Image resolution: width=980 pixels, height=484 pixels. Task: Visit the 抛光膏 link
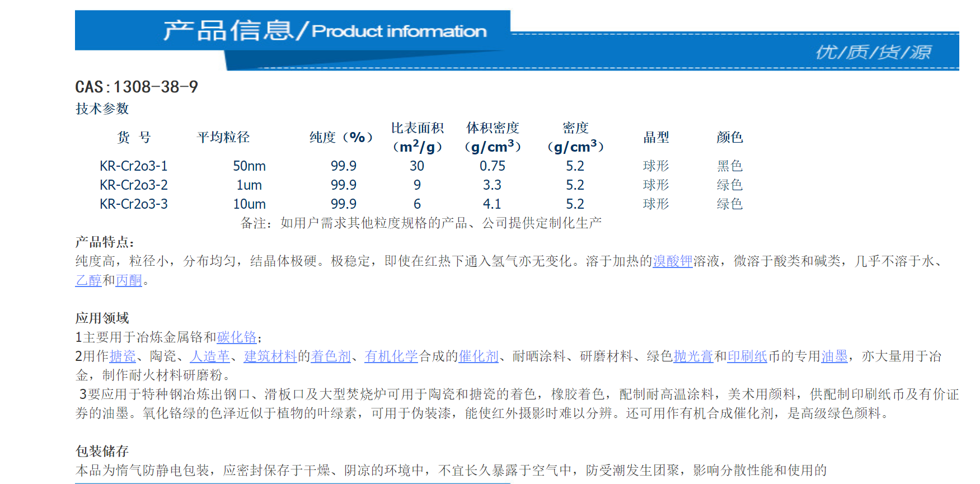pos(693,356)
